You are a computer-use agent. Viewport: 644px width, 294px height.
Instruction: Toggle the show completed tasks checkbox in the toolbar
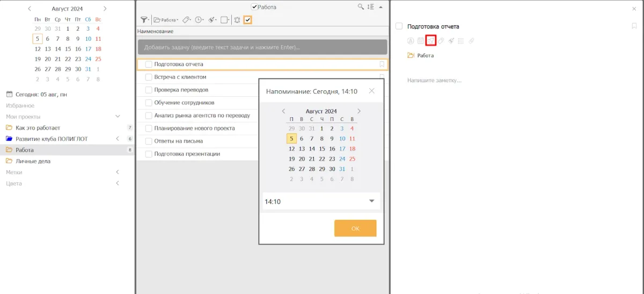click(x=247, y=20)
